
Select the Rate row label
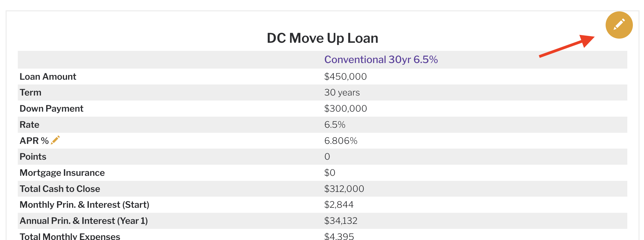tap(29, 125)
